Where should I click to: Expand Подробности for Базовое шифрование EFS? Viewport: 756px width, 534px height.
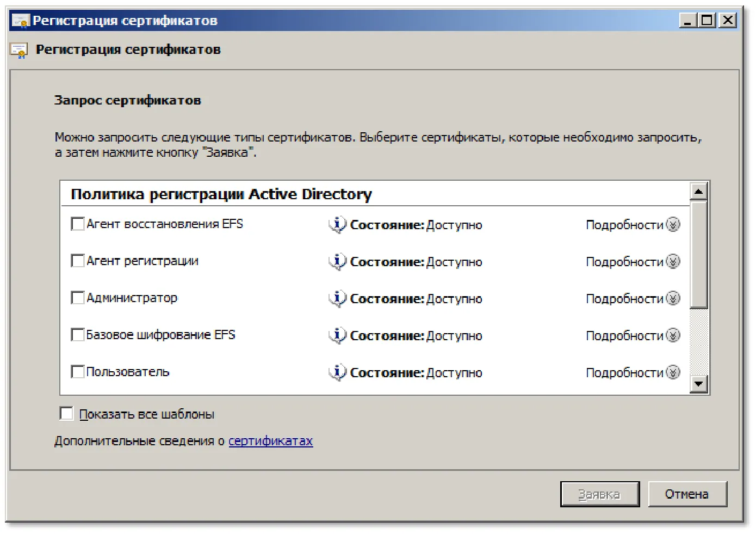pos(633,336)
